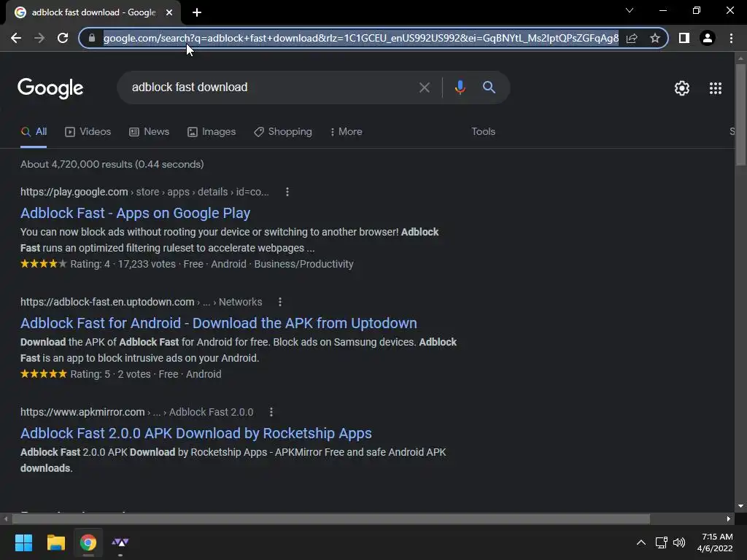Go to the Google logo homepage

(x=50, y=88)
